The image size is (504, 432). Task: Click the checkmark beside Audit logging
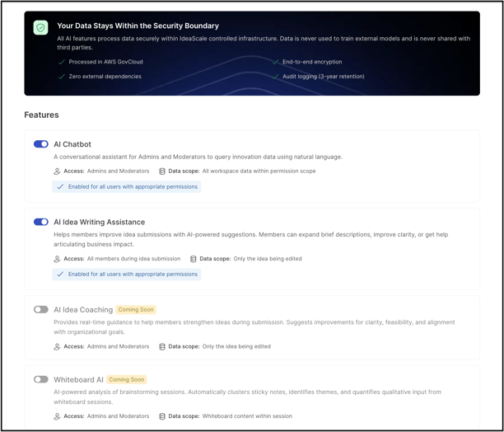pos(276,77)
